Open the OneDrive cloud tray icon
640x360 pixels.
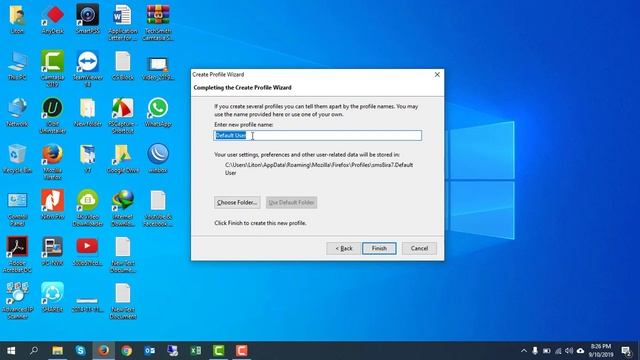click(x=580, y=351)
